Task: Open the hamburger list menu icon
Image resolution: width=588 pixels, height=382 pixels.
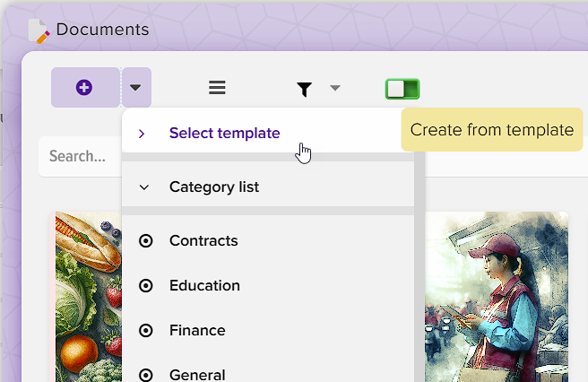Action: pos(217,88)
